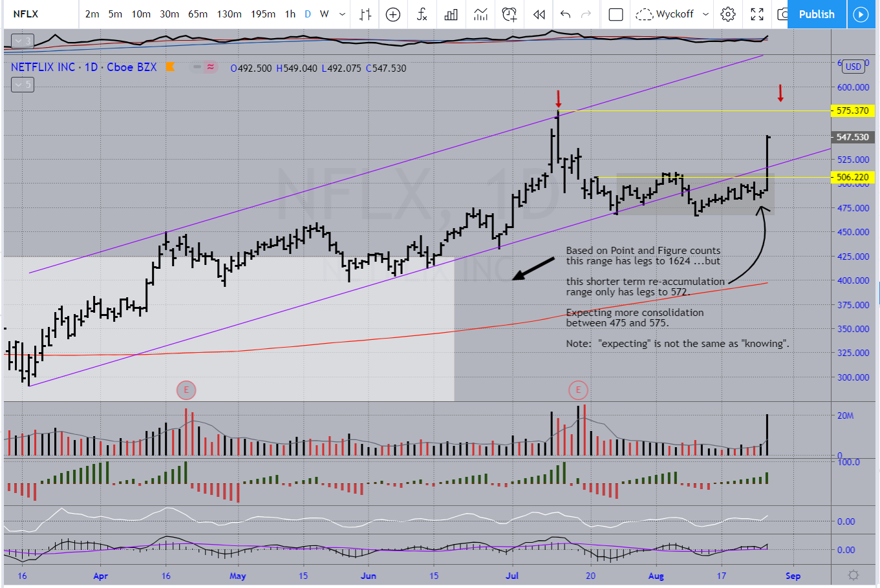Select the 10m timeframe
Image resolution: width=880 pixels, height=588 pixels.
141,14
